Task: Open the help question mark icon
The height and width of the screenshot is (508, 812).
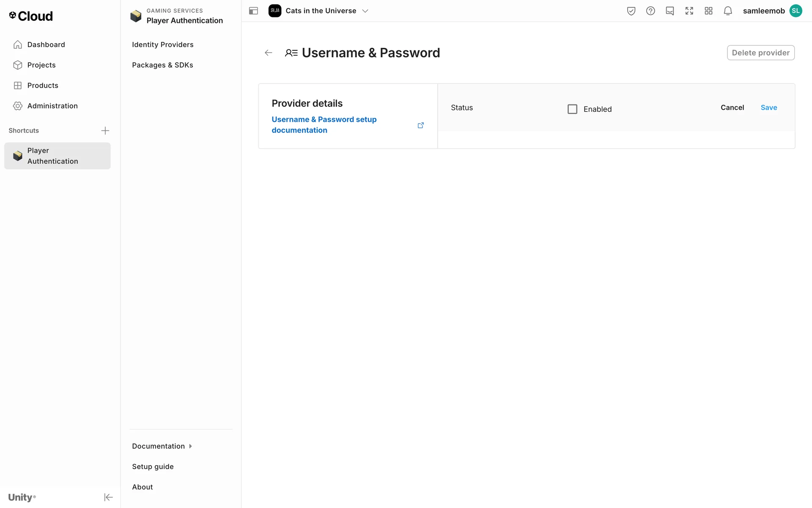Action: pos(650,11)
